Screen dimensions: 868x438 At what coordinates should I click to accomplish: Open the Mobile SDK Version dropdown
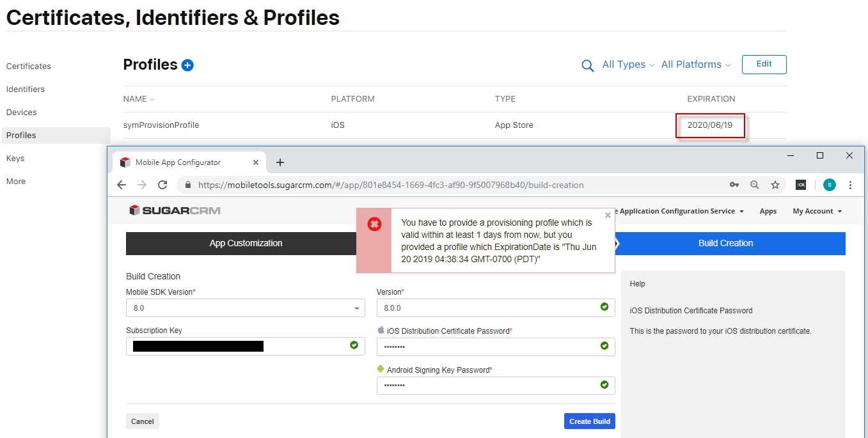click(x=245, y=308)
